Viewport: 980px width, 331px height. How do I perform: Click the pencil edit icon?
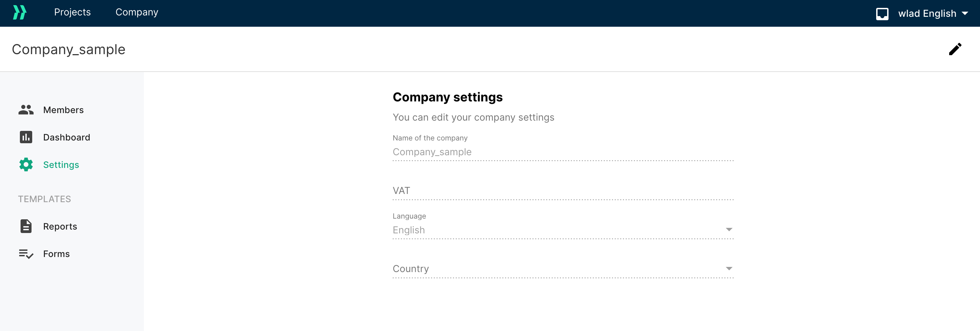pyautogui.click(x=955, y=49)
